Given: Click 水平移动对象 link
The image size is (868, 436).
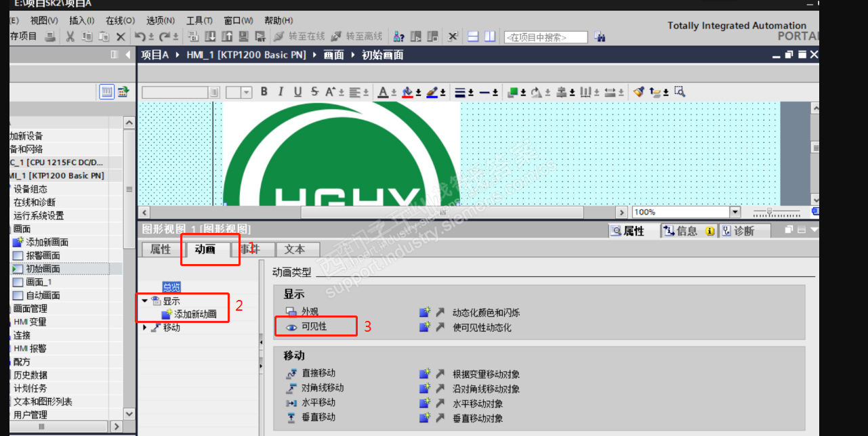Looking at the screenshot, I should (478, 404).
